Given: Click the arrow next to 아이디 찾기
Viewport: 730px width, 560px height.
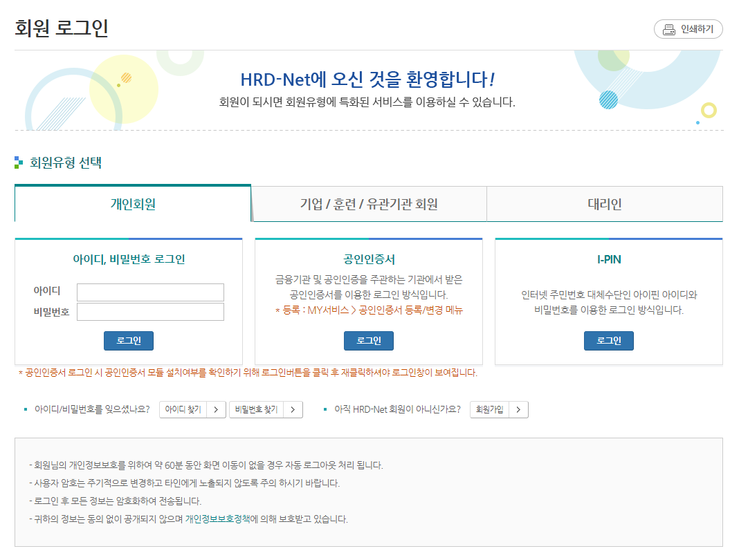Looking at the screenshot, I should pos(216,409).
